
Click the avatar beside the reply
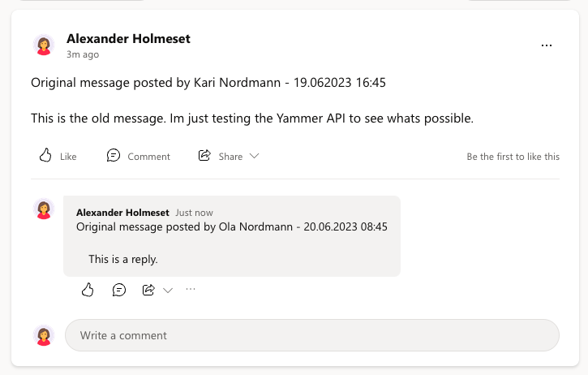44,209
